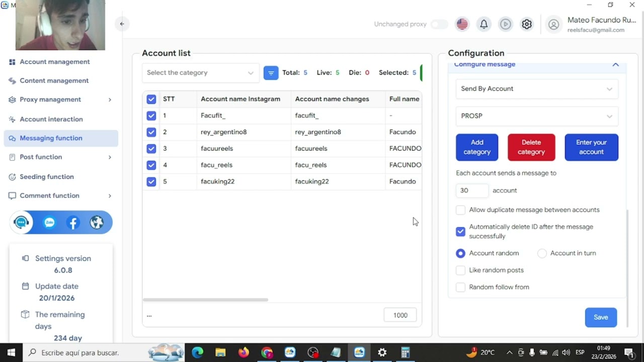This screenshot has height=362, width=644.
Task: Open File Explorer from the taskbar
Action: [220, 352]
